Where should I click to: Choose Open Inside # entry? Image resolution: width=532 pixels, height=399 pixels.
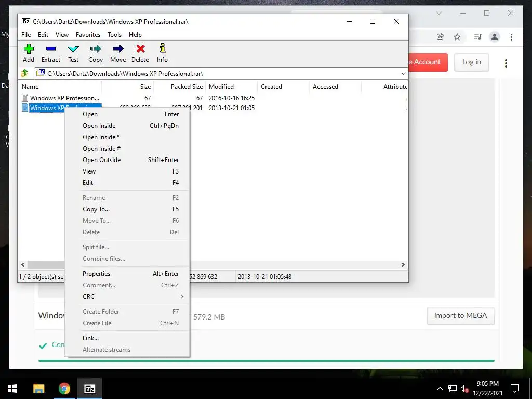tap(127, 149)
